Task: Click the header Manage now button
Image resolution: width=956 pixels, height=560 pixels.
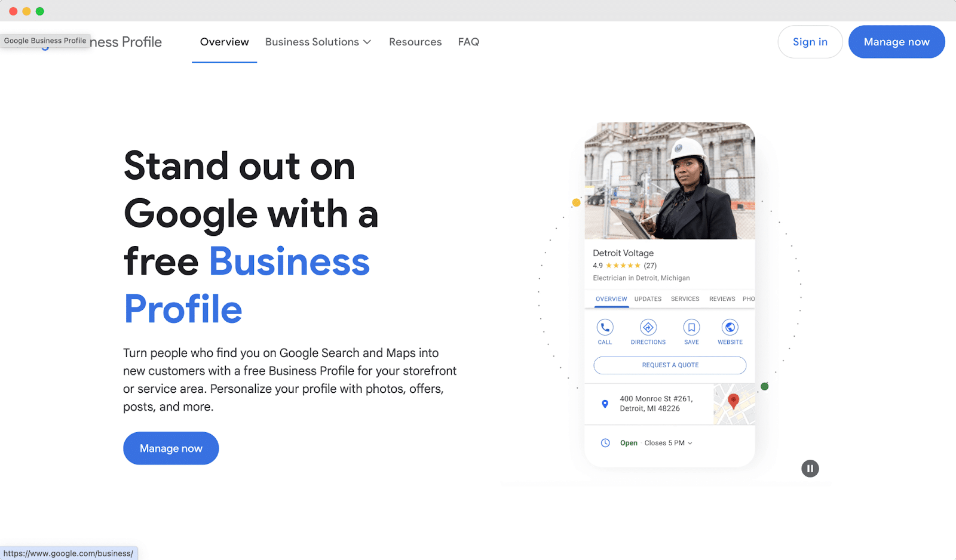Action: pos(897,42)
